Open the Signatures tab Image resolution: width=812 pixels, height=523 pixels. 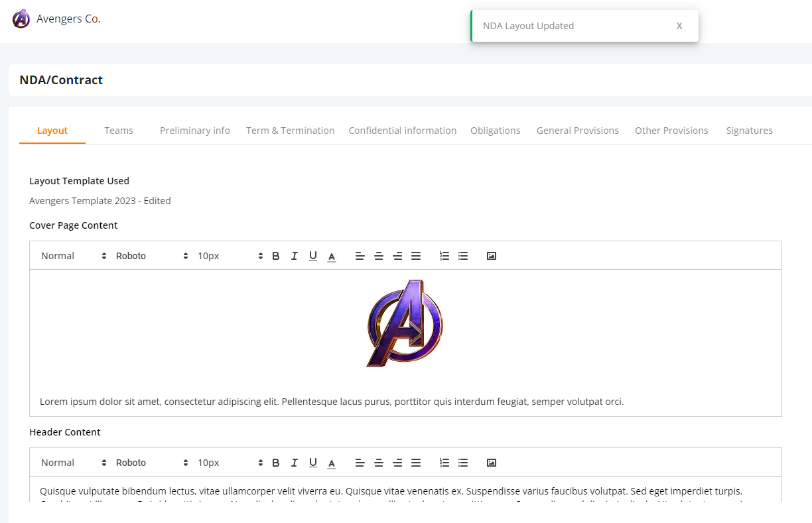tap(750, 131)
